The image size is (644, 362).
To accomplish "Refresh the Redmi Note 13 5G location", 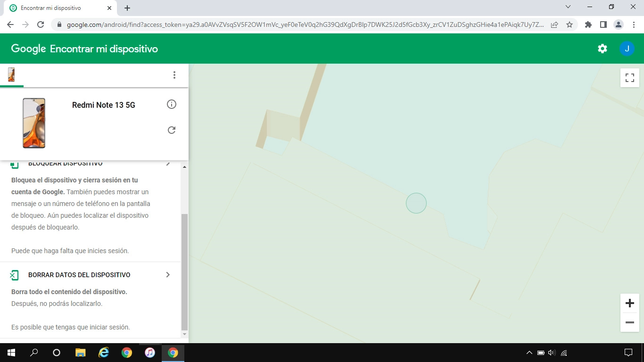I will point(172,130).
